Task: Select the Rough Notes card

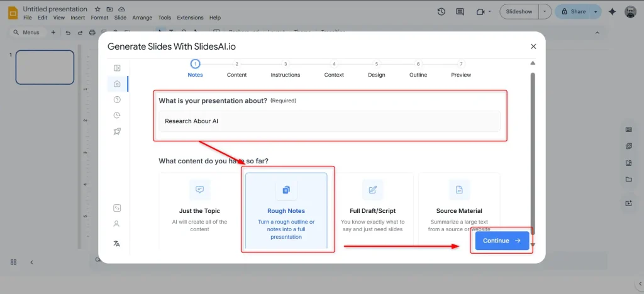Action: [286, 210]
